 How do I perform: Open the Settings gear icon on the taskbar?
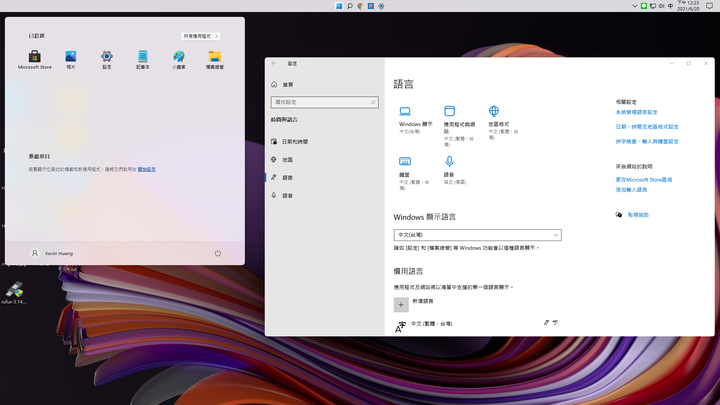click(381, 6)
